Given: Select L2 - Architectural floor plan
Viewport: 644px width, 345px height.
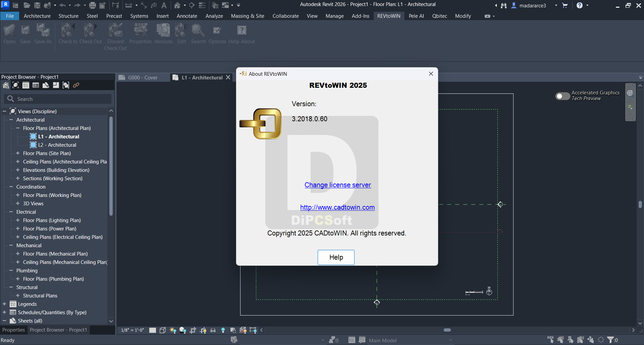Looking at the screenshot, I should pos(57,145).
